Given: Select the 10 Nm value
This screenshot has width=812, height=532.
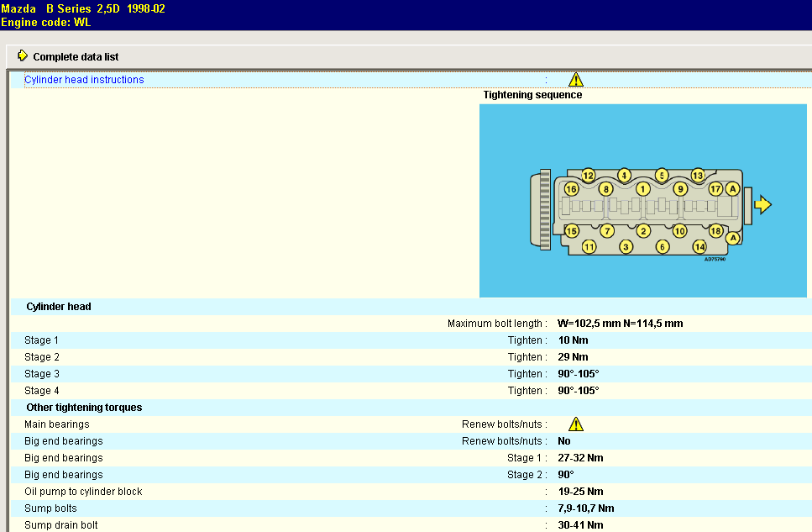Looking at the screenshot, I should pos(573,340).
